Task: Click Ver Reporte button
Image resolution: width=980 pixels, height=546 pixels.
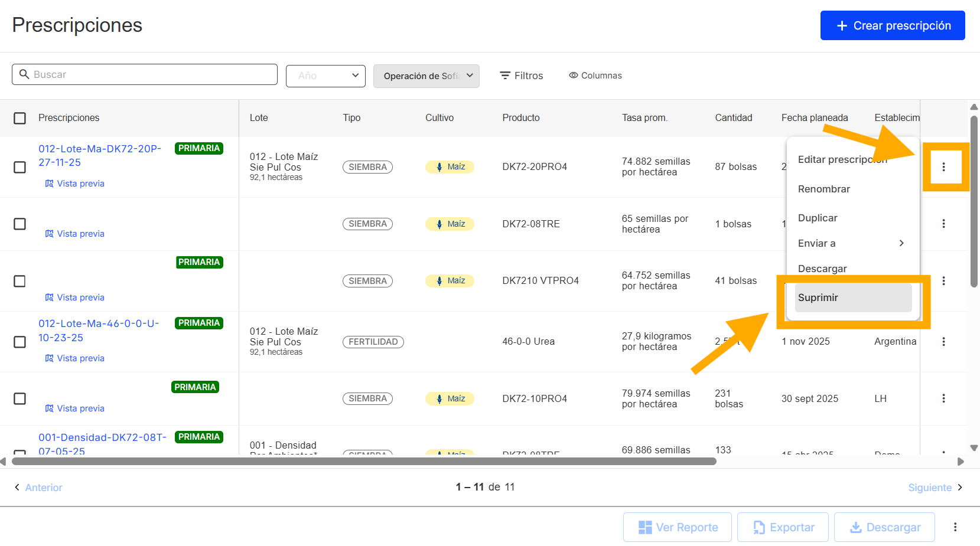Action: (678, 527)
